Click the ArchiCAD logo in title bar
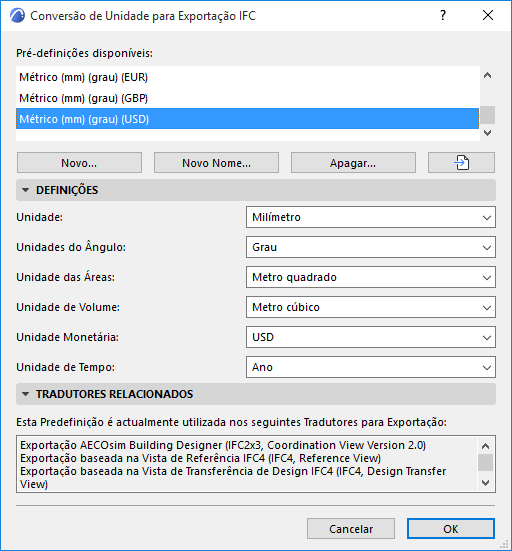Image resolution: width=512 pixels, height=551 pixels. [17, 16]
